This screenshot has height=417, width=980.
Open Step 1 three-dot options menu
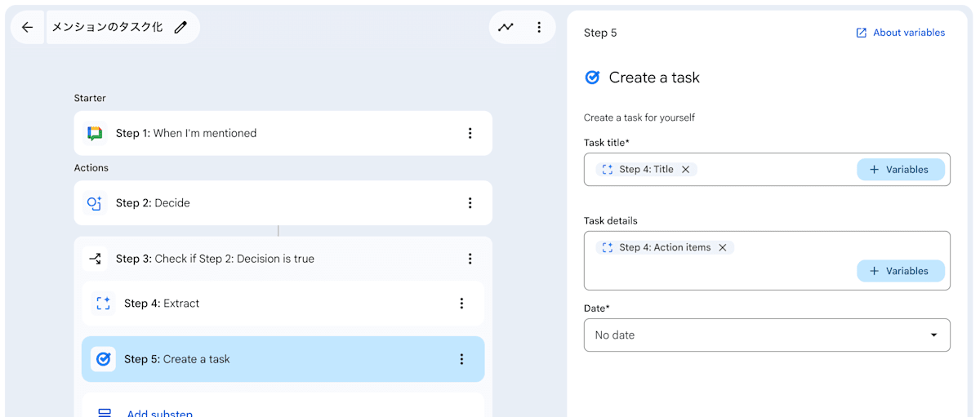(470, 133)
